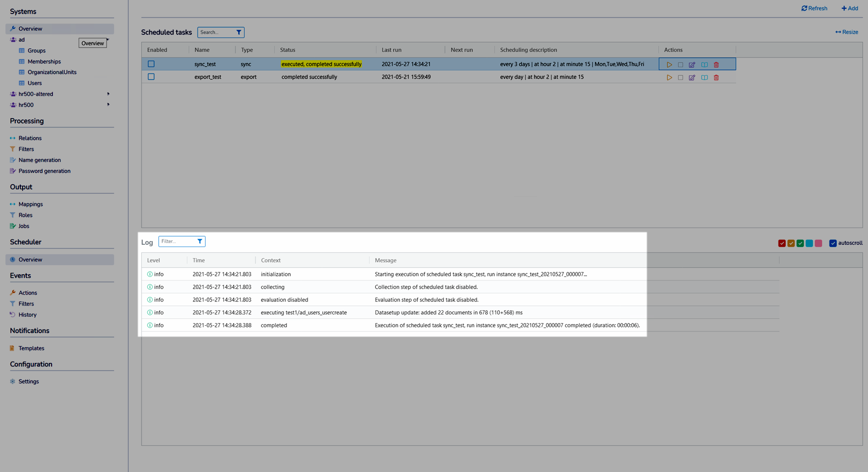Edit the export_test task
Image resolution: width=868 pixels, height=472 pixels.
pos(692,78)
